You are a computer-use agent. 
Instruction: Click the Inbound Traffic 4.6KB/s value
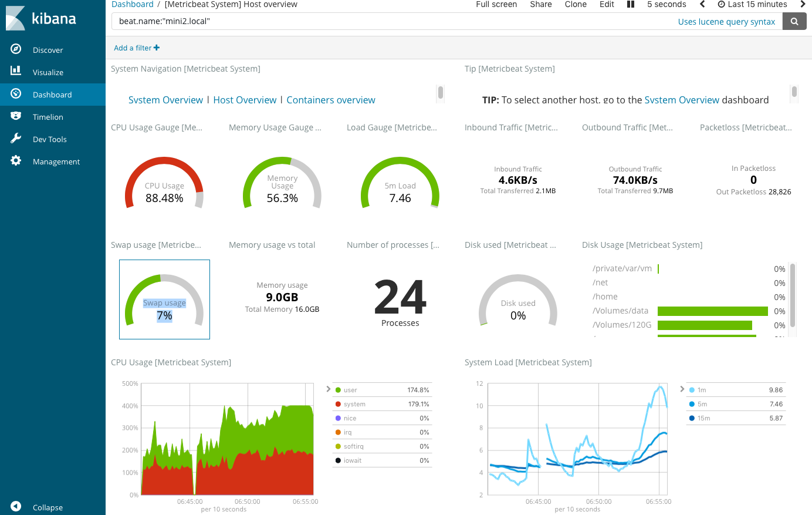(518, 180)
